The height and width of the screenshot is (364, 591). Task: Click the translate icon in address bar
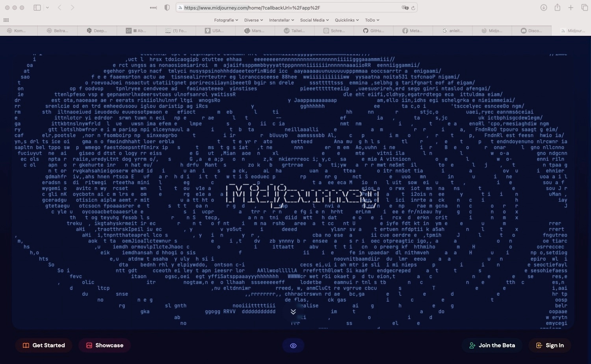pos(405,8)
